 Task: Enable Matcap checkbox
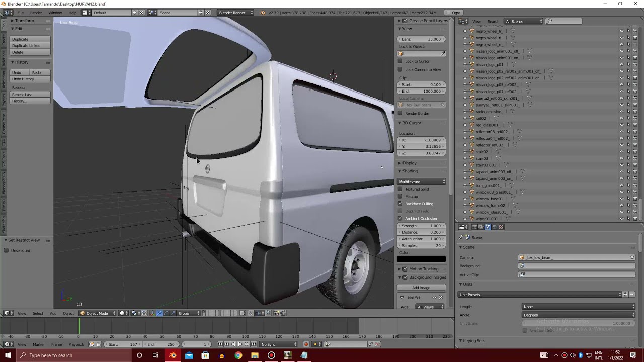pyautogui.click(x=400, y=196)
